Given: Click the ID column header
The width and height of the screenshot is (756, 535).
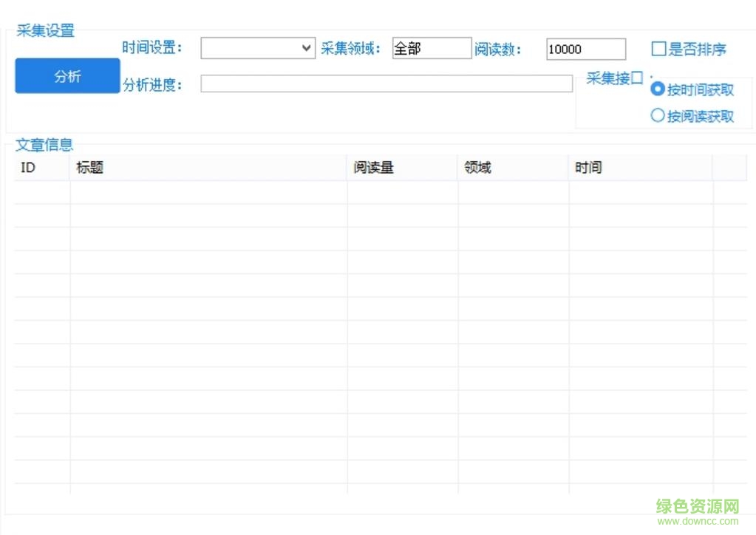Looking at the screenshot, I should 27,168.
